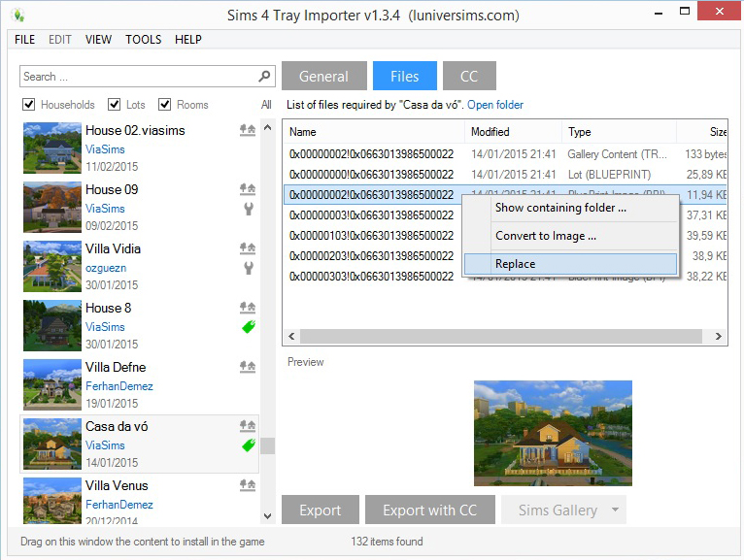Image resolution: width=744 pixels, height=560 pixels.
Task: Click lot type icon for House 02.viasims
Action: pos(248,130)
